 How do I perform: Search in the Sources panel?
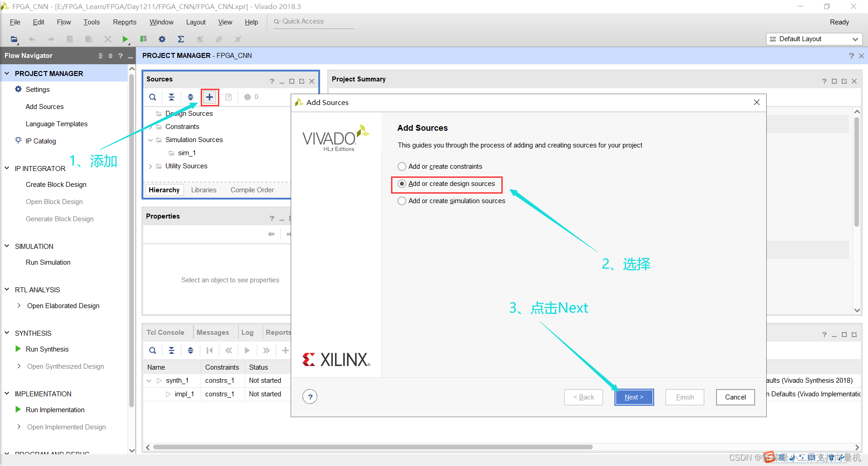153,97
